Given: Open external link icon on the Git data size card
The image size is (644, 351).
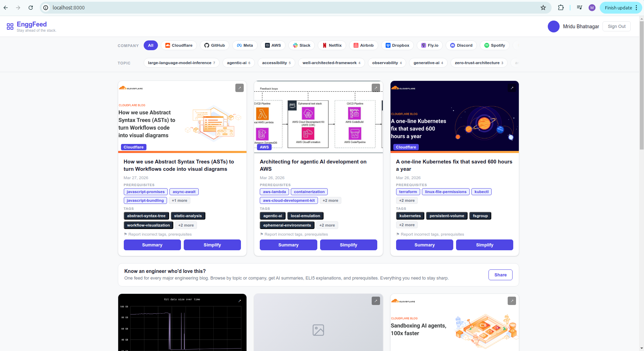Looking at the screenshot, I should tap(240, 301).
